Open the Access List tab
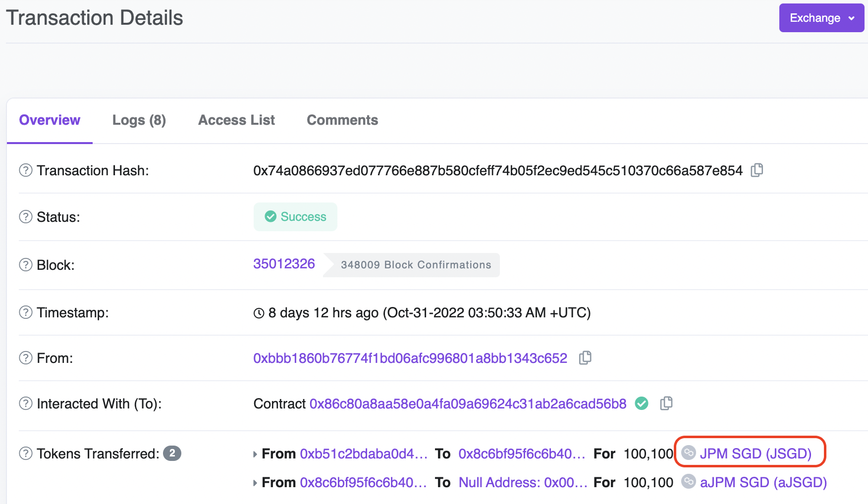This screenshot has height=504, width=868. (x=236, y=120)
